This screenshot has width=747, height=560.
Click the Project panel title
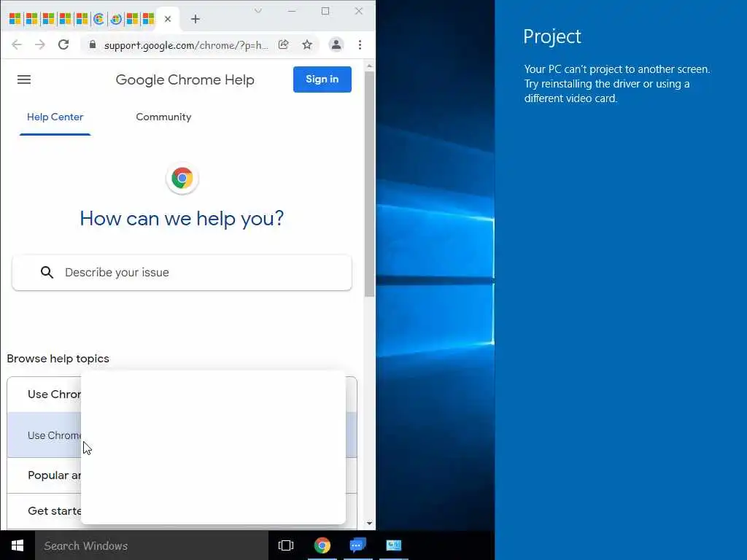coord(552,36)
